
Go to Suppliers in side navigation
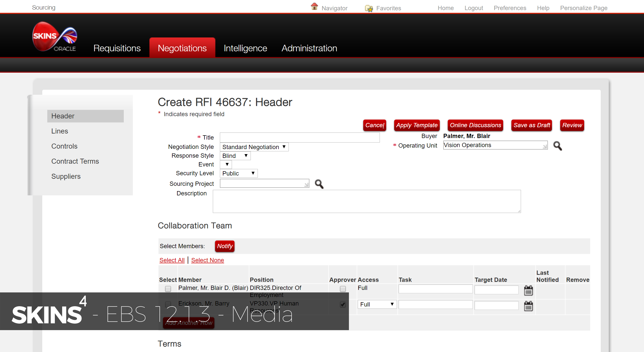(x=66, y=177)
